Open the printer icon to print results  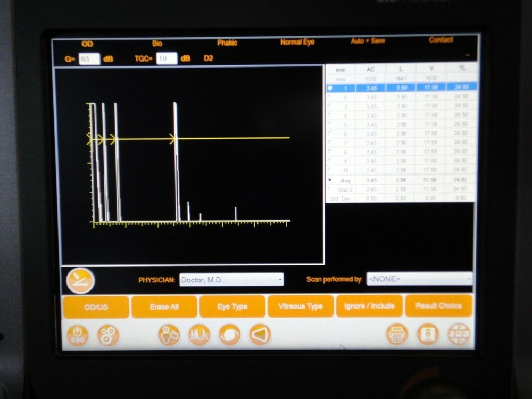coord(397,335)
